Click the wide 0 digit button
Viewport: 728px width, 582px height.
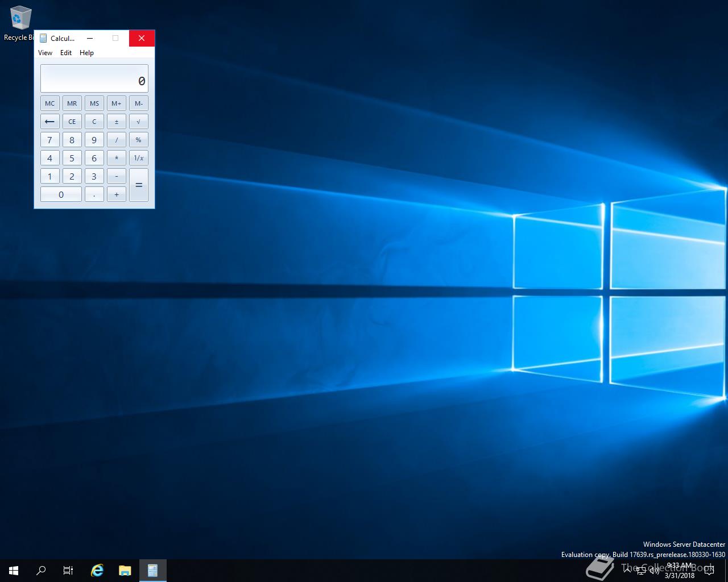click(61, 194)
